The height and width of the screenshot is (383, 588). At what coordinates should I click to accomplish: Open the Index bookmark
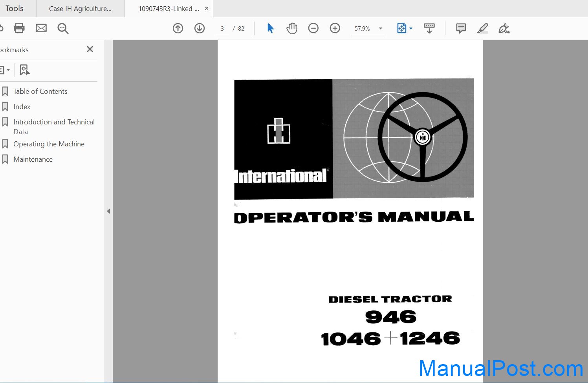[22, 107]
